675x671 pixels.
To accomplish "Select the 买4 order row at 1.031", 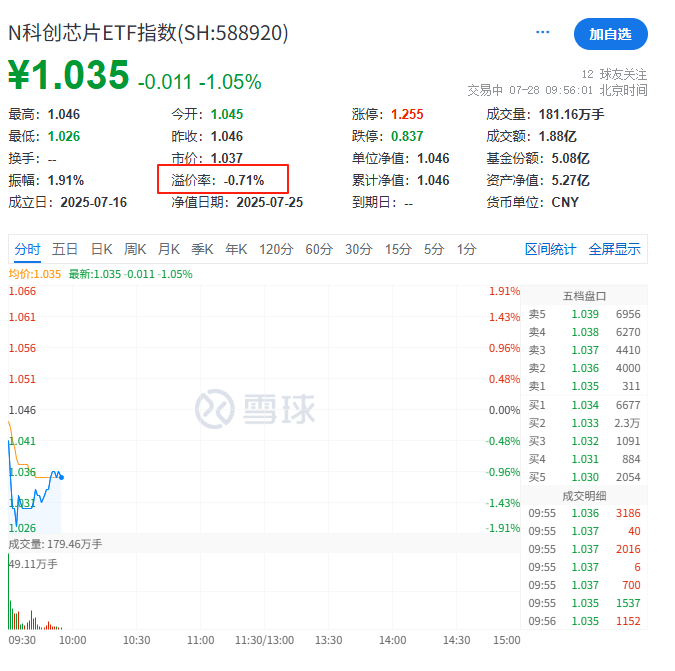I will point(584,459).
